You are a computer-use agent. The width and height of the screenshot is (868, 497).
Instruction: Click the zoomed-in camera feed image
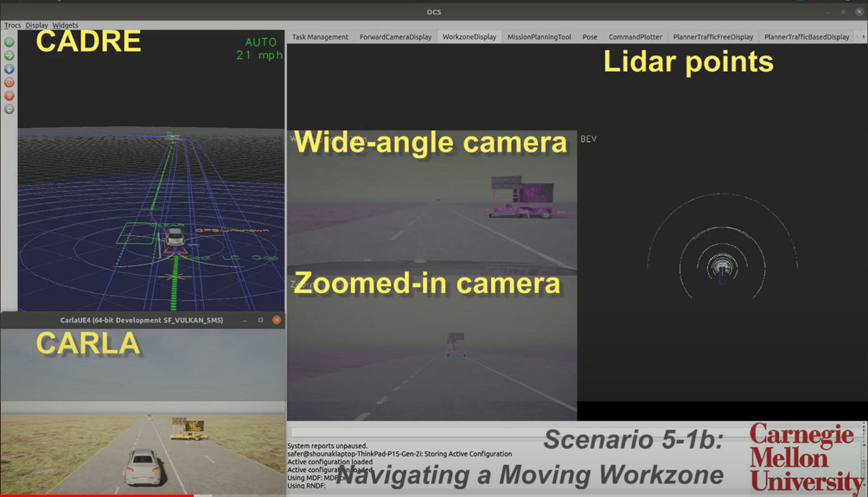432,347
